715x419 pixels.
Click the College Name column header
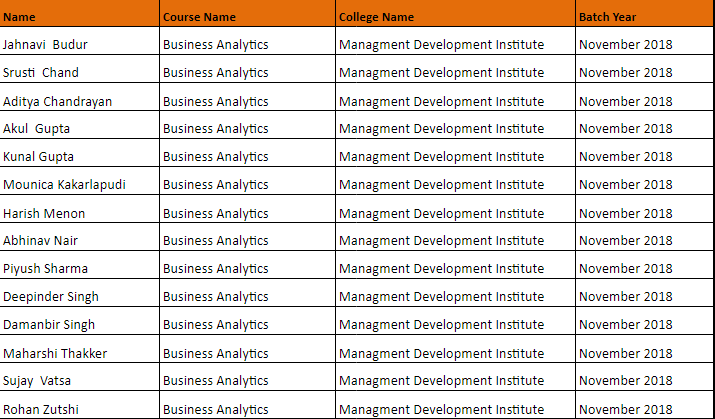coord(376,17)
